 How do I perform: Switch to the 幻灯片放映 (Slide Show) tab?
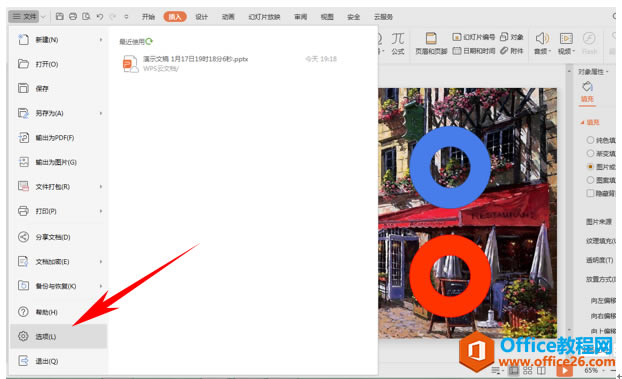tap(264, 17)
